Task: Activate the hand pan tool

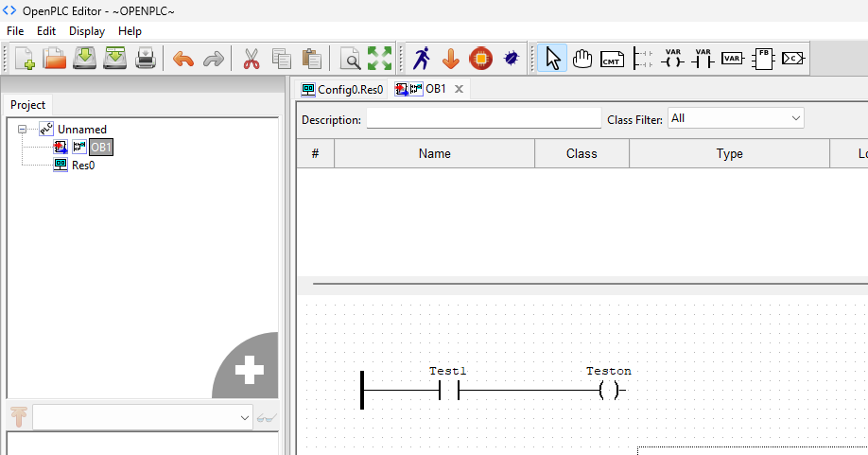Action: pos(582,59)
